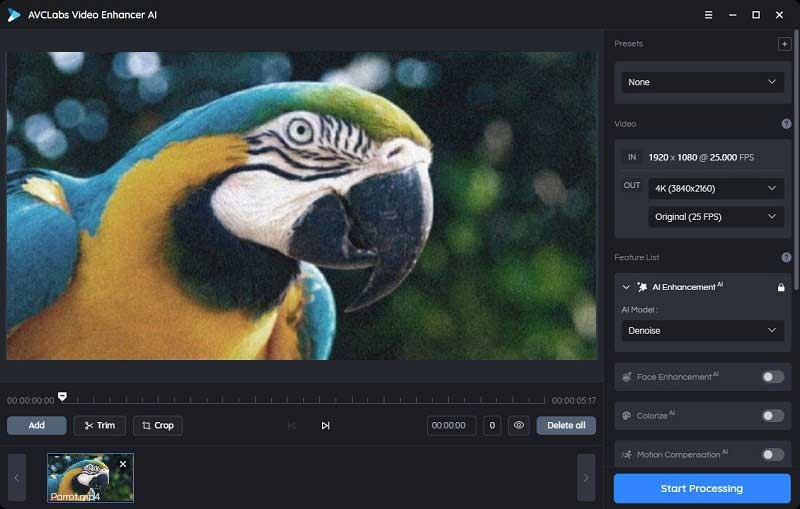Click the Delete all button
800x509 pixels.
tap(566, 425)
